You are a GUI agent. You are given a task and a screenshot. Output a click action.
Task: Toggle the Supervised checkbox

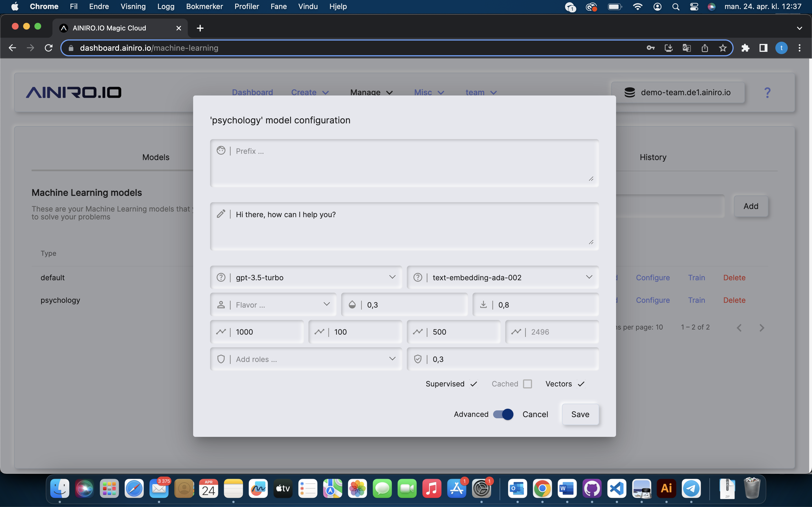(473, 384)
